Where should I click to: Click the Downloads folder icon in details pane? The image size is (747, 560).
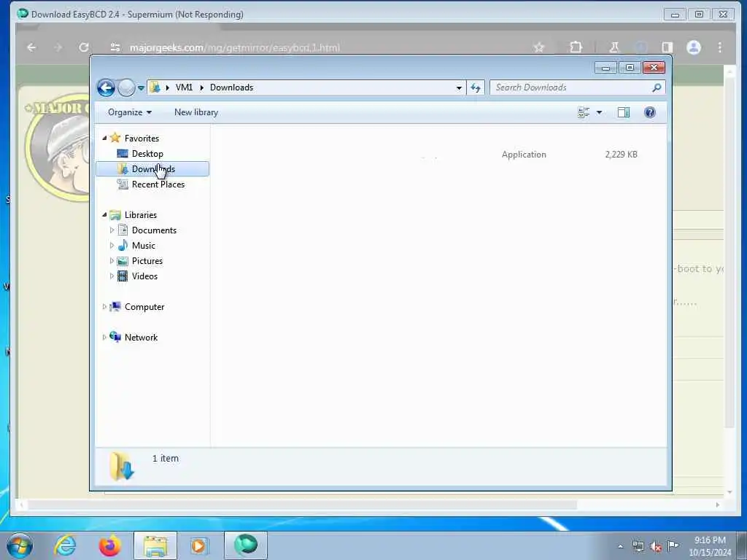pos(122,466)
